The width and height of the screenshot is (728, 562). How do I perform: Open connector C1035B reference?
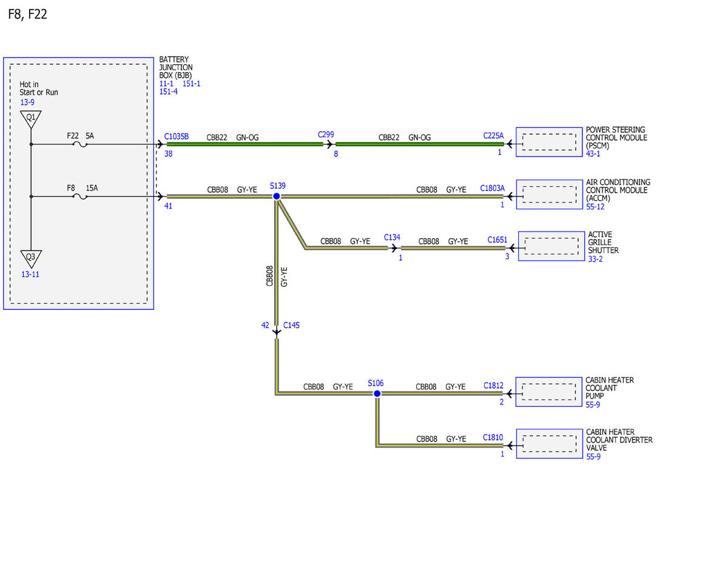click(177, 137)
